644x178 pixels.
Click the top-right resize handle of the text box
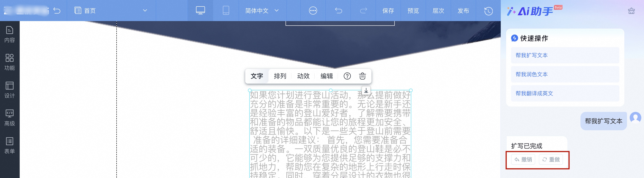coord(411,90)
